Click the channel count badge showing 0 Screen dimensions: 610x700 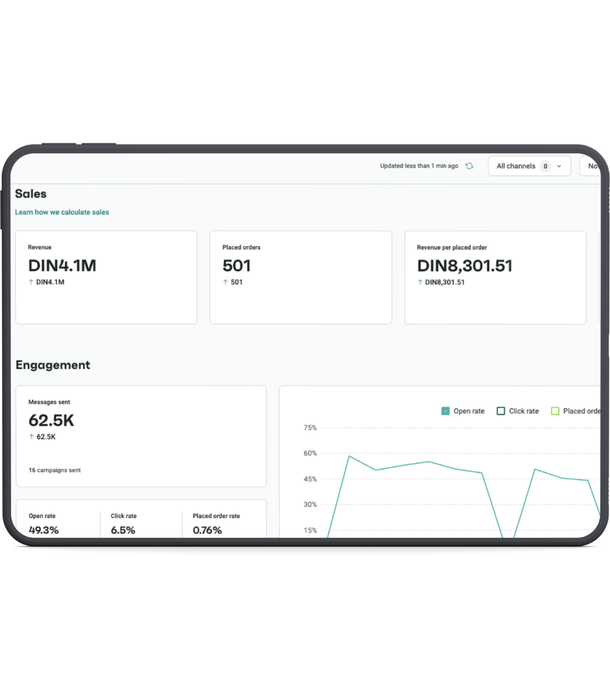click(x=545, y=166)
